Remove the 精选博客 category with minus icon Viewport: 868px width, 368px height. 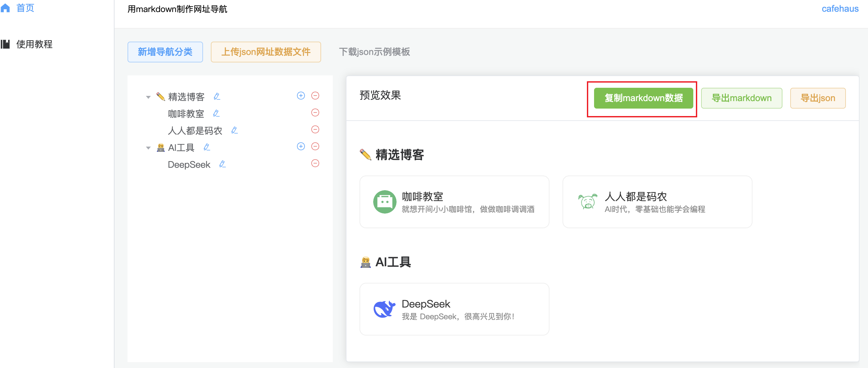pos(315,96)
